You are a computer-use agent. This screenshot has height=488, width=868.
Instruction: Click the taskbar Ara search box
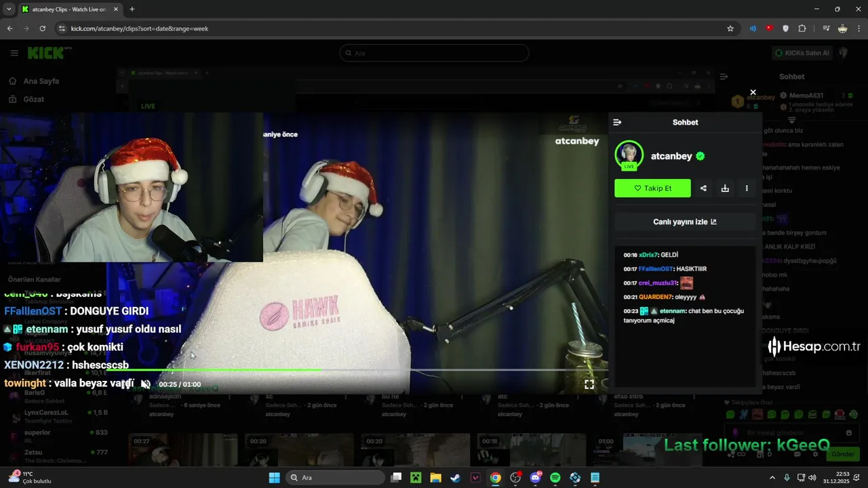pos(335,478)
